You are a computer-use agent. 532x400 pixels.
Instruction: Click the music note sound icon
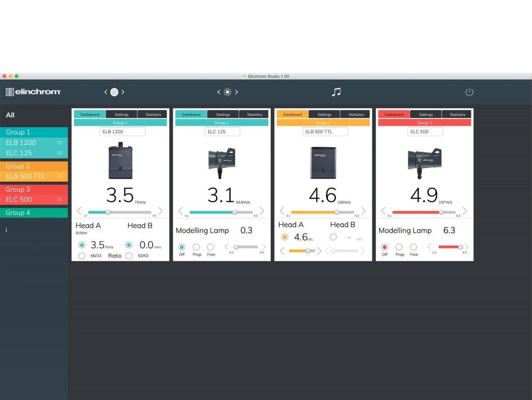coord(336,92)
